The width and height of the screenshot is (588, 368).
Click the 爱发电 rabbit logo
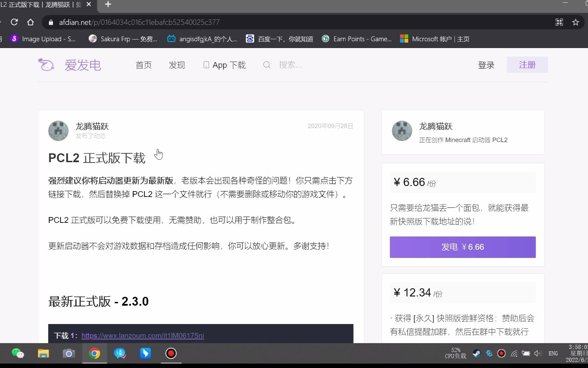click(x=47, y=65)
